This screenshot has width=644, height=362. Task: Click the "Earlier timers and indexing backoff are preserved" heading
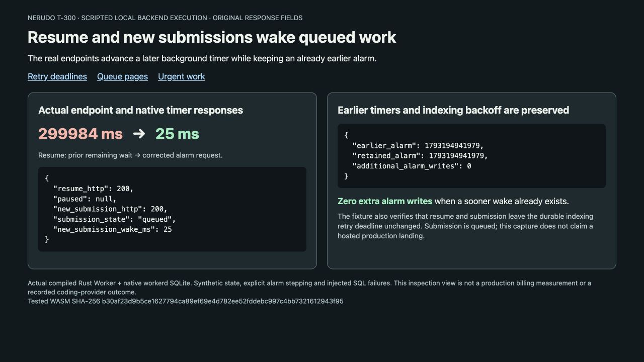coord(453,110)
